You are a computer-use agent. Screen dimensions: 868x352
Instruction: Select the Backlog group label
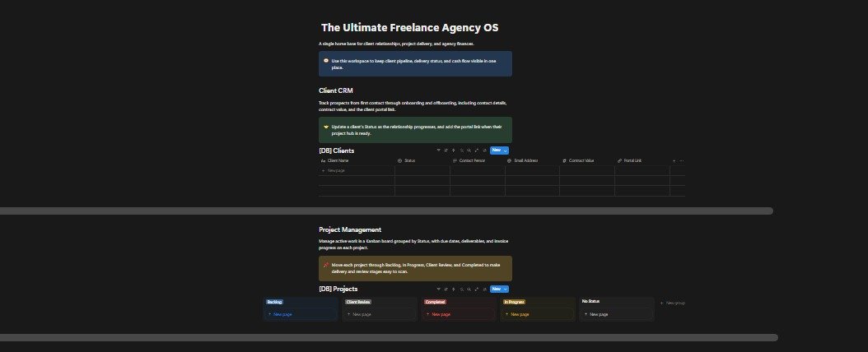274,303
